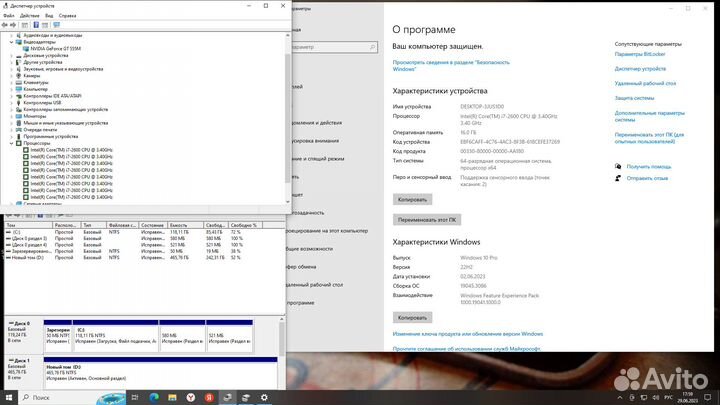Click Копировать button under Windows specs

click(412, 318)
